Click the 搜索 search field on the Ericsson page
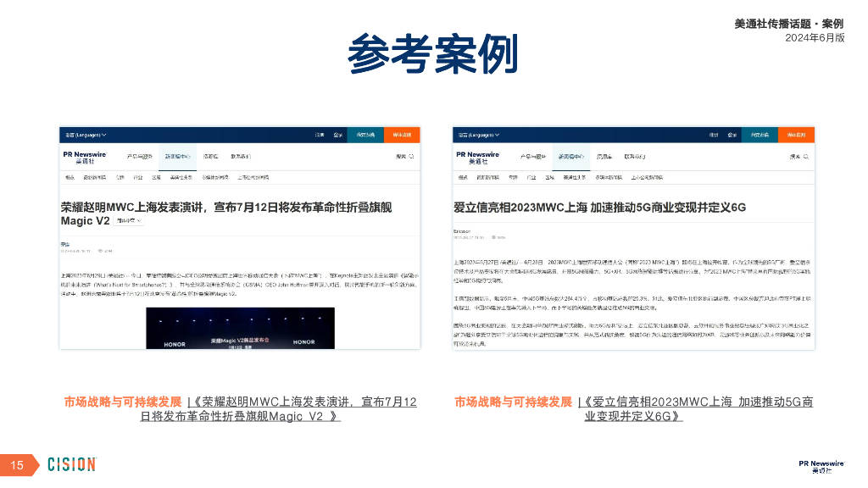 (798, 157)
